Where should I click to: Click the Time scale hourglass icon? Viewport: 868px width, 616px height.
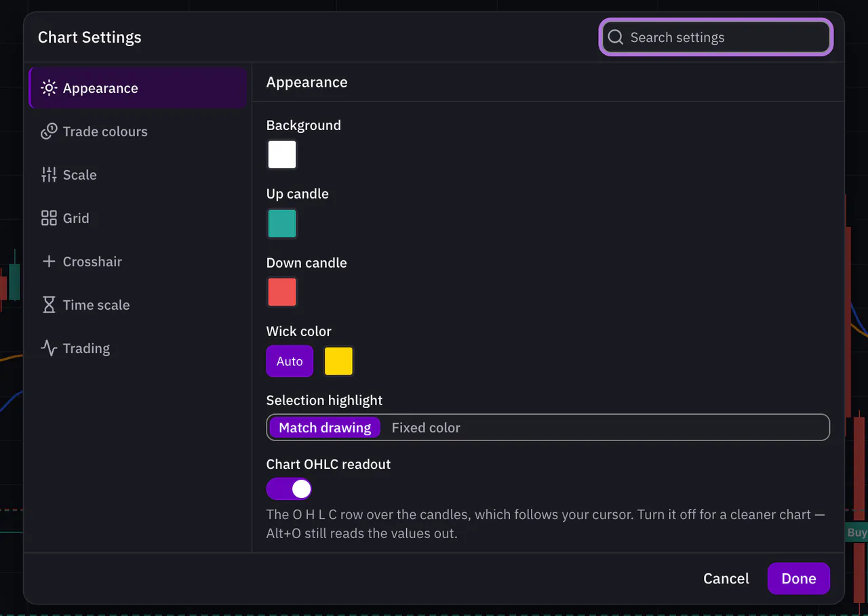pos(49,305)
